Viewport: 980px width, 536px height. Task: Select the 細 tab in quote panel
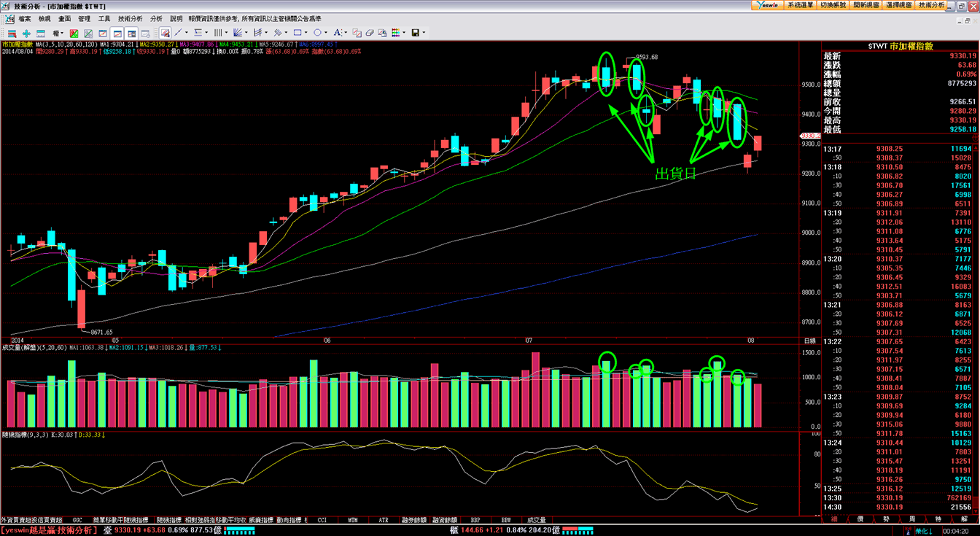click(834, 519)
